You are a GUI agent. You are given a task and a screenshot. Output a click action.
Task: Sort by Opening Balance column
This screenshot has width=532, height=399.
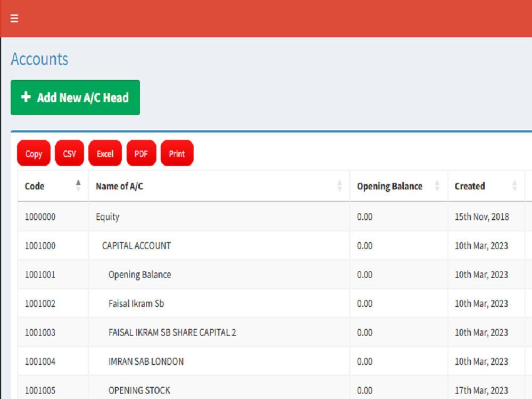(x=398, y=186)
